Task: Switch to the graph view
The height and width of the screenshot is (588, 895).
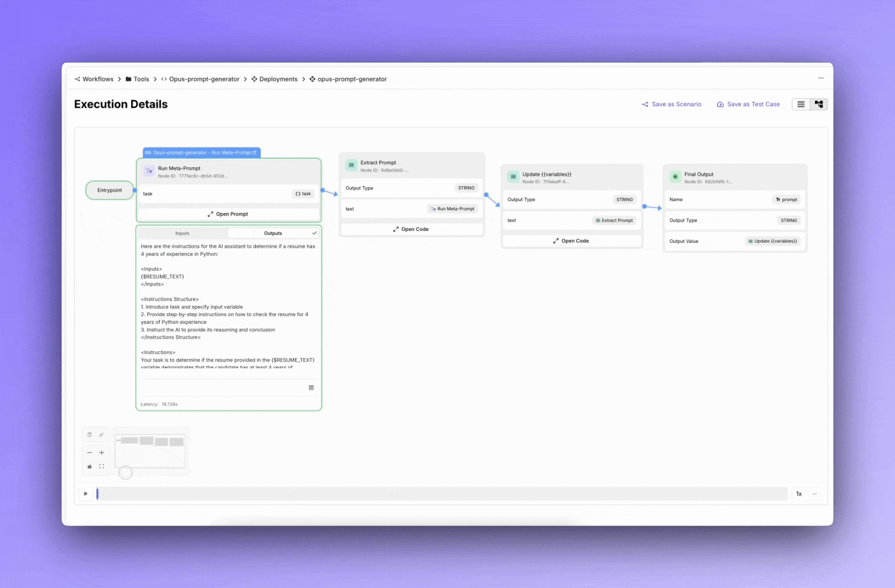Action: (x=819, y=105)
